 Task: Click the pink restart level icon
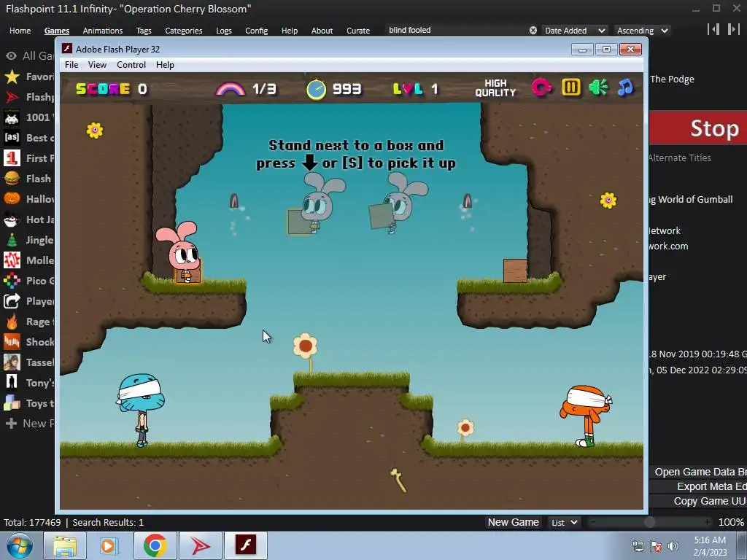542,87
